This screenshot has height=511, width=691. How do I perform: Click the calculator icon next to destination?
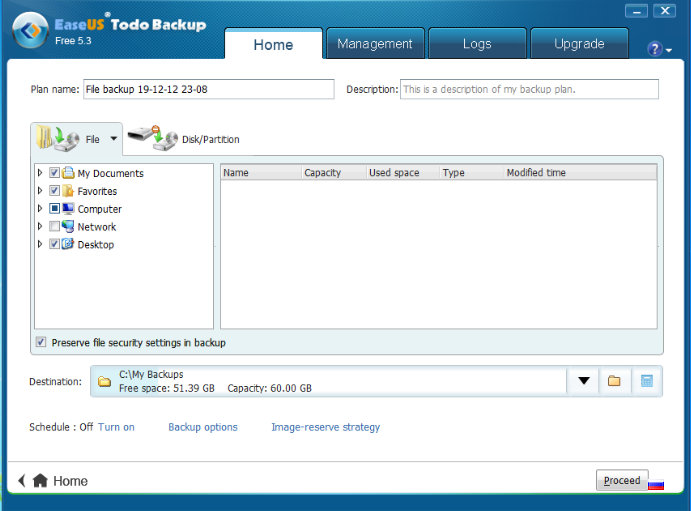pos(646,381)
